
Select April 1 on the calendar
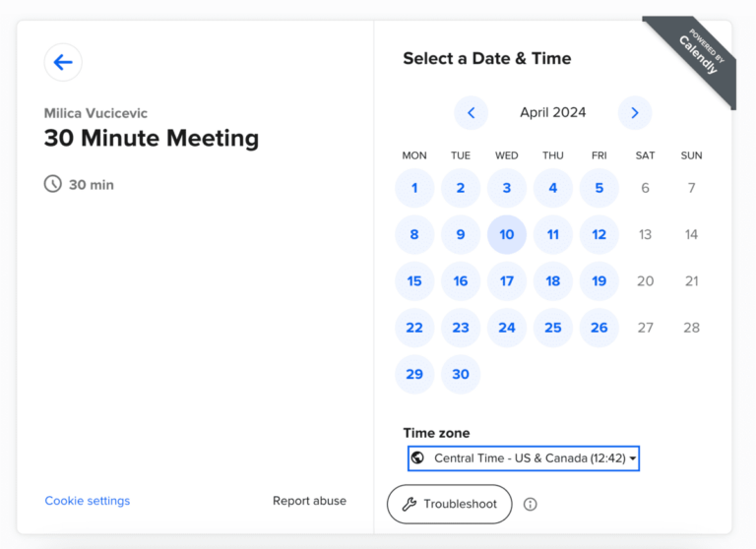pyautogui.click(x=414, y=188)
